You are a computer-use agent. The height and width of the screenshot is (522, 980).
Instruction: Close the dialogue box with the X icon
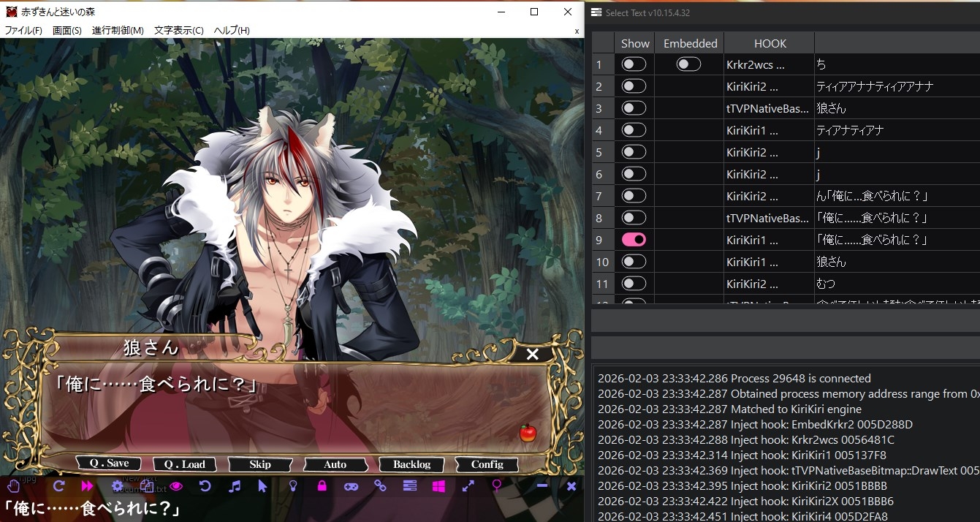(x=533, y=354)
